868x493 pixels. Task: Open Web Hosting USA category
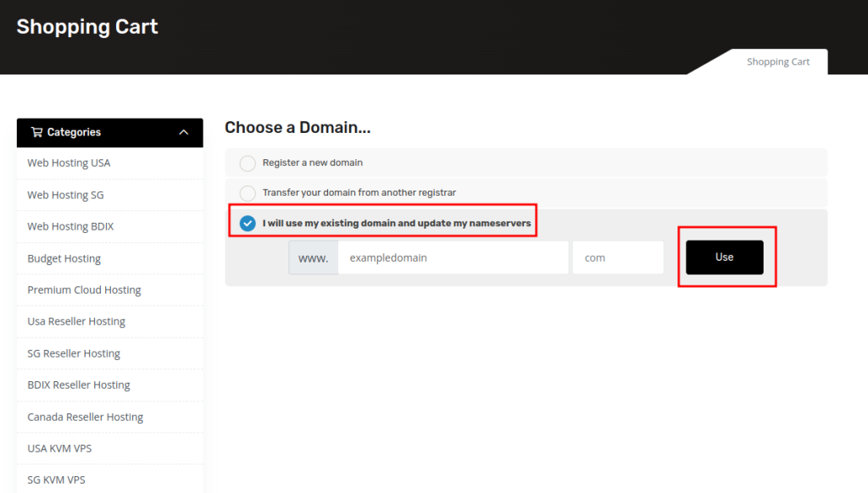pos(69,163)
